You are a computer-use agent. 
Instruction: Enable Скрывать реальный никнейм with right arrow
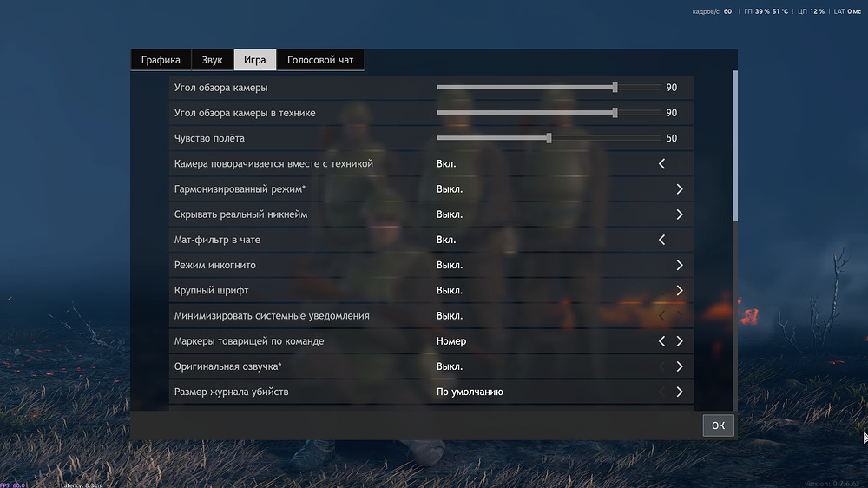point(680,214)
